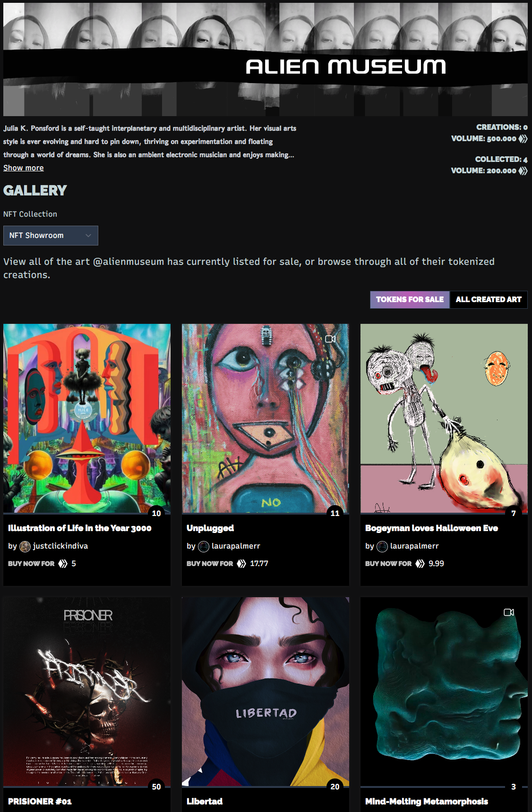Click laurapalmerr avatar under Unplugged

pyautogui.click(x=204, y=547)
